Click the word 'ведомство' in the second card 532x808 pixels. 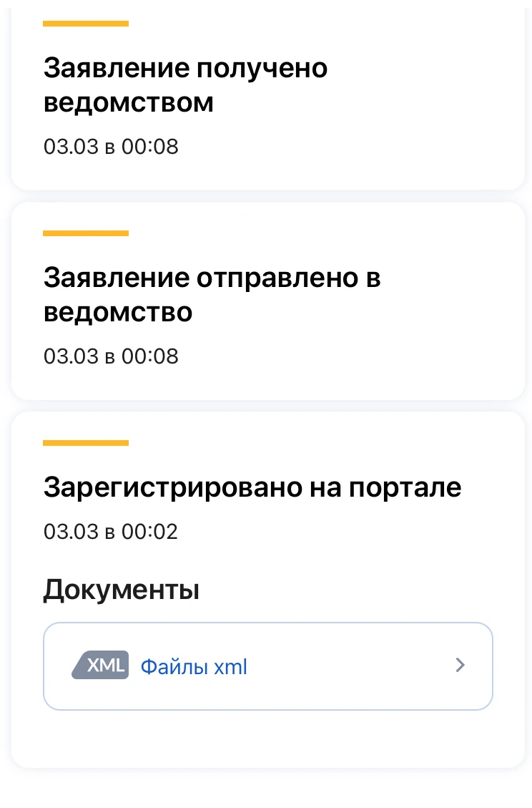[x=118, y=313]
